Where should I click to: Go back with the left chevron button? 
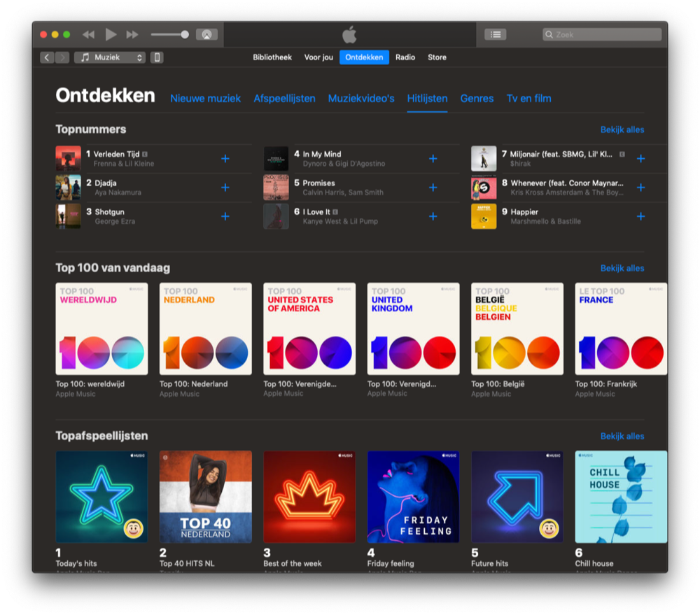coord(47,57)
